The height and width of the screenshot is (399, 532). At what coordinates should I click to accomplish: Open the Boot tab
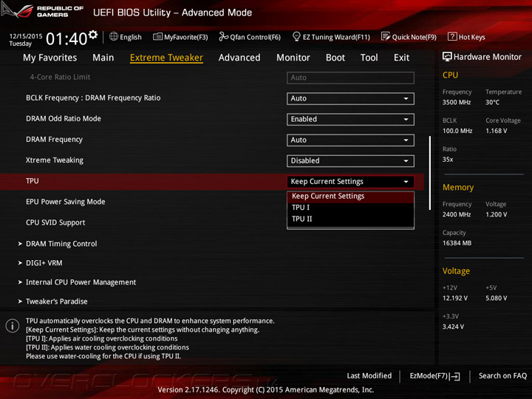[x=335, y=58]
